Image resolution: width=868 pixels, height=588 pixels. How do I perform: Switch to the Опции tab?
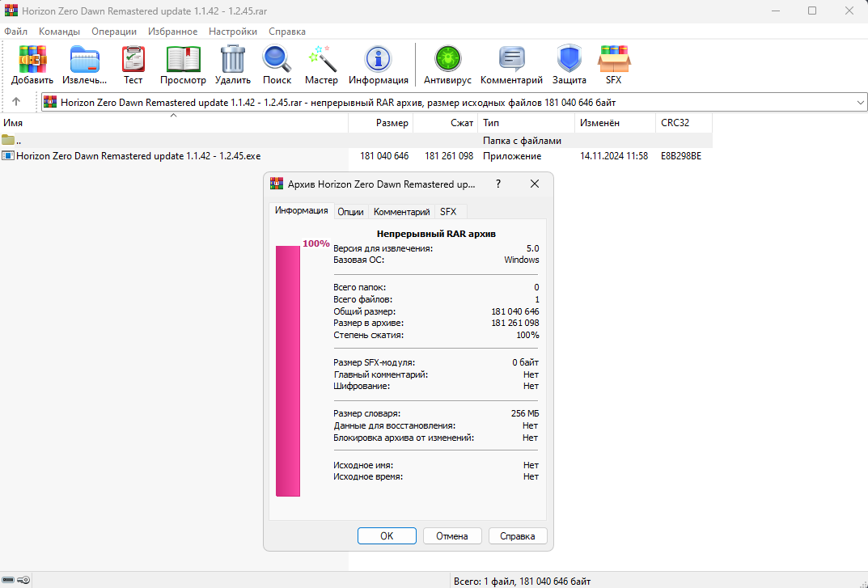point(350,212)
